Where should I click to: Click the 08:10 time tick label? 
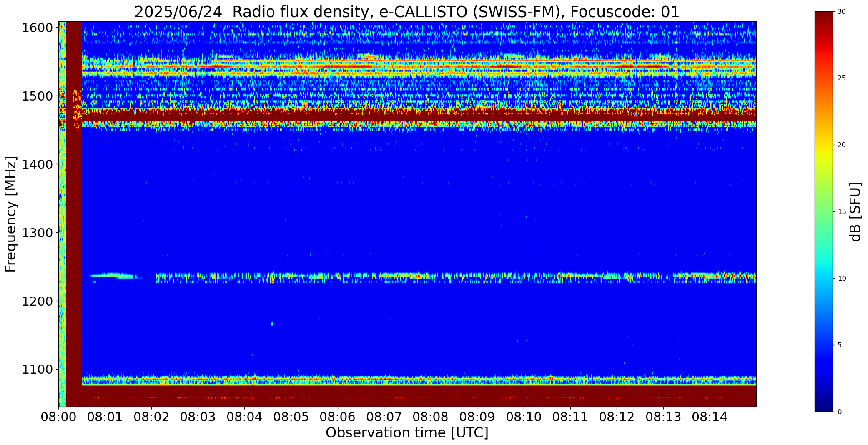(524, 417)
